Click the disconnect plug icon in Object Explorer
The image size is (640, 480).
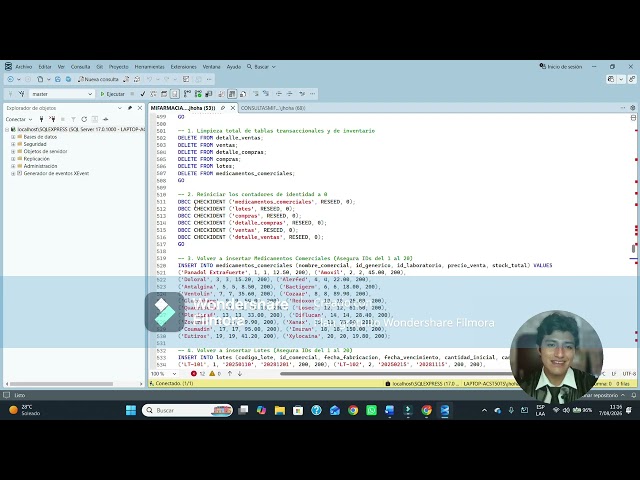[x=52, y=119]
